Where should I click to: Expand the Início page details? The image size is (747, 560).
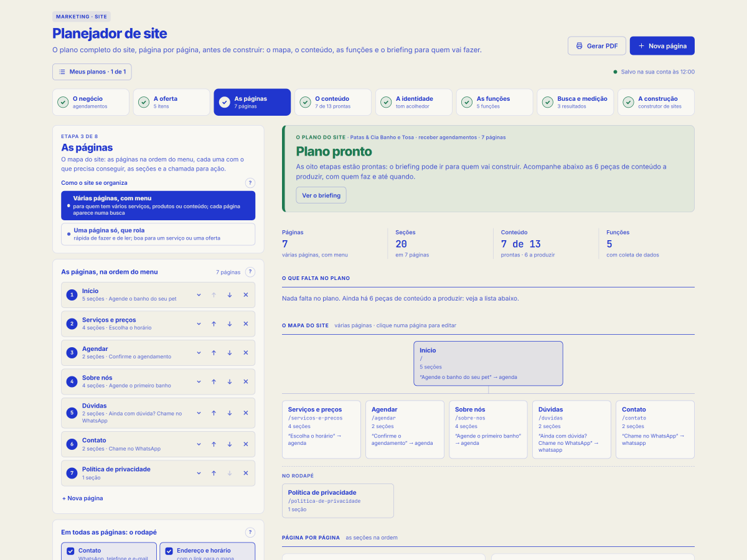coord(199,295)
